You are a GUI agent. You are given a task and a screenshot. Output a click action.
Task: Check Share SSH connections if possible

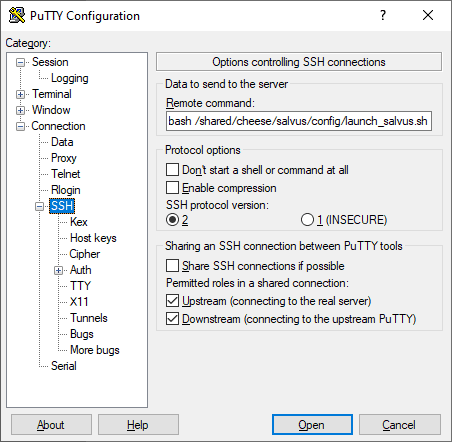click(x=172, y=266)
